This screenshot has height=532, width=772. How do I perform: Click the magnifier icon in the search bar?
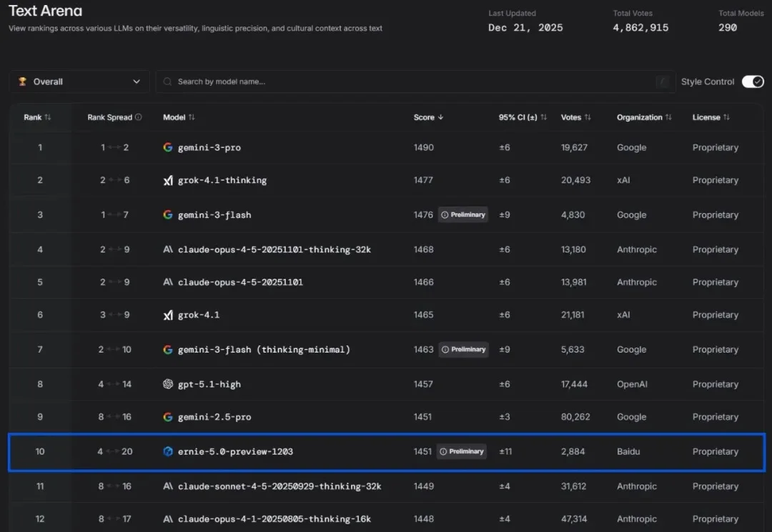coord(167,82)
